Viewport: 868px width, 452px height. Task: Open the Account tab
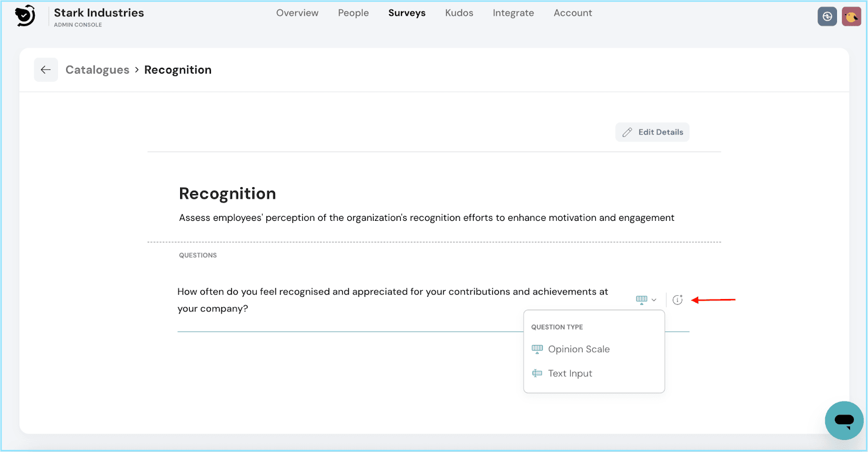[572, 13]
